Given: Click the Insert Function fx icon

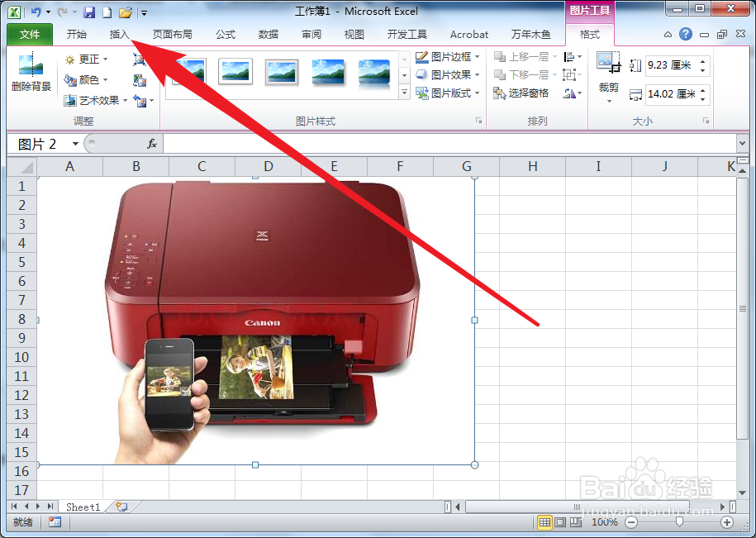Looking at the screenshot, I should [x=152, y=144].
